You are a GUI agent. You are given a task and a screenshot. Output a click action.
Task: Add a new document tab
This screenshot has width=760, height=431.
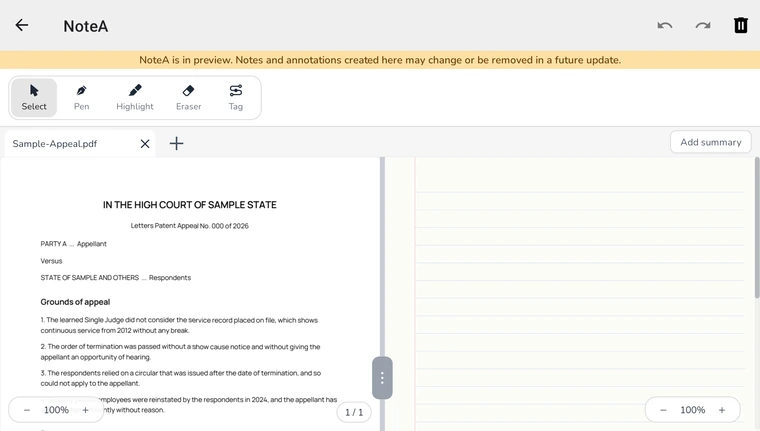(x=176, y=144)
